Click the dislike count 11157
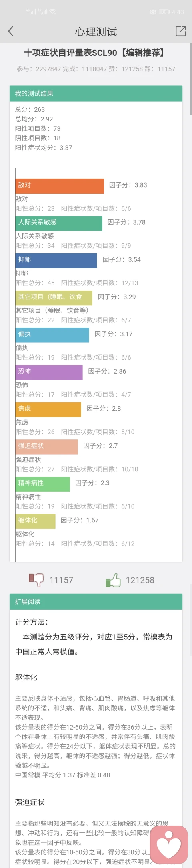Image resolution: width=192 pixels, height=868 pixels. [61, 580]
